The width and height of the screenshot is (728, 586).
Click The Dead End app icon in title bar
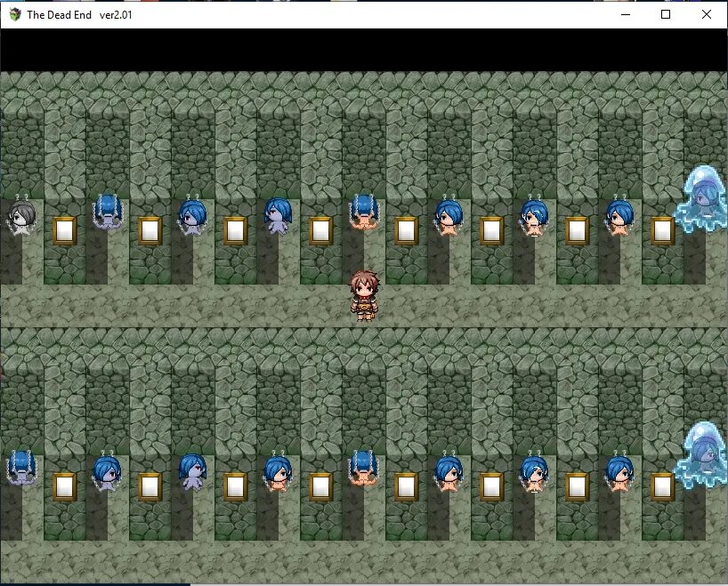click(x=15, y=14)
